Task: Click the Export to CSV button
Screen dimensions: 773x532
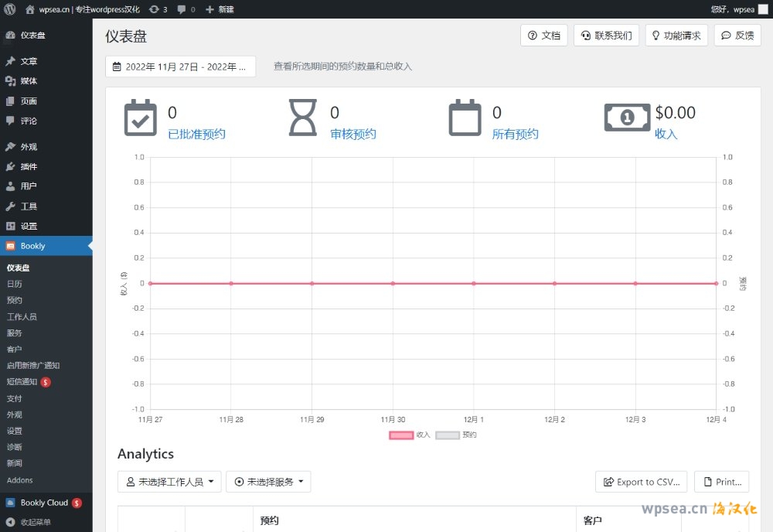Action: [641, 482]
